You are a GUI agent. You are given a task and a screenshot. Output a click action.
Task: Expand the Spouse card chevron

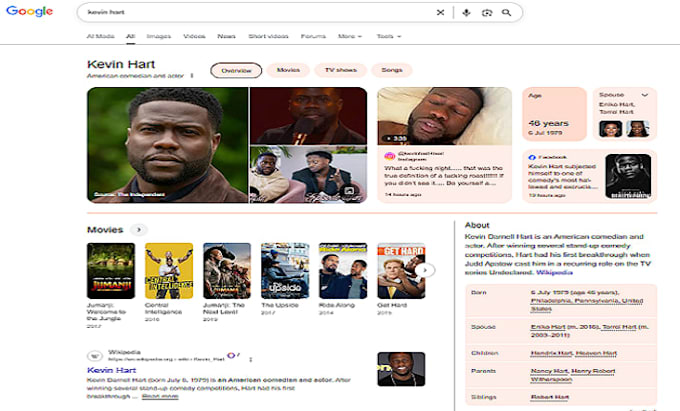coord(644,95)
